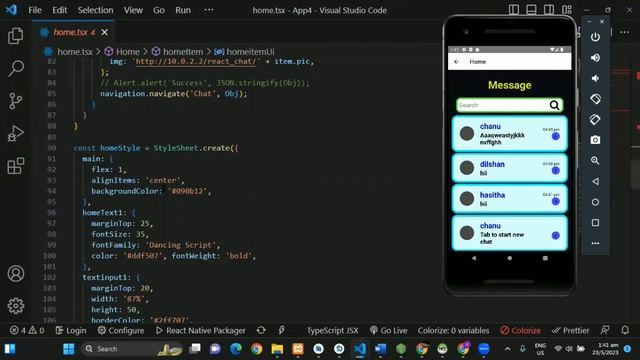Click emulator volume down button

[595, 78]
